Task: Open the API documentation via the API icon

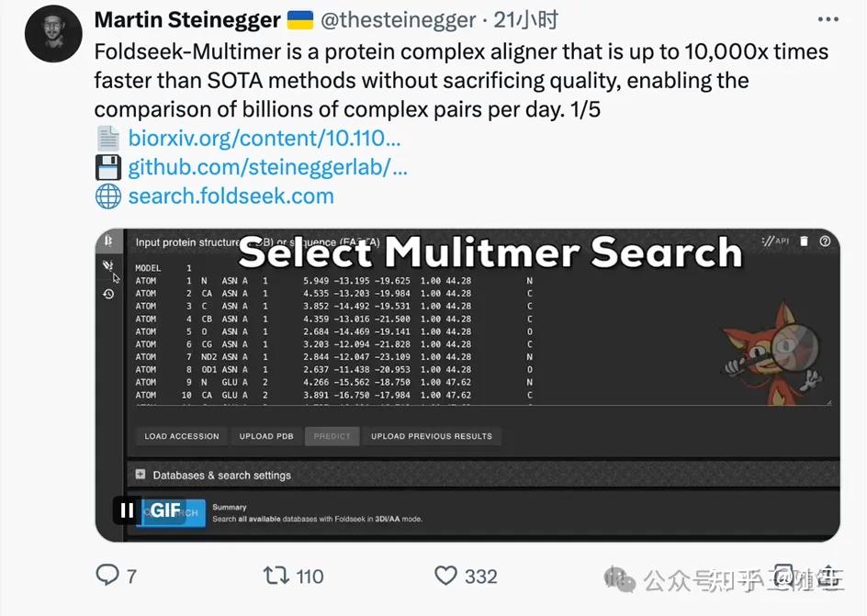Action: 780,241
